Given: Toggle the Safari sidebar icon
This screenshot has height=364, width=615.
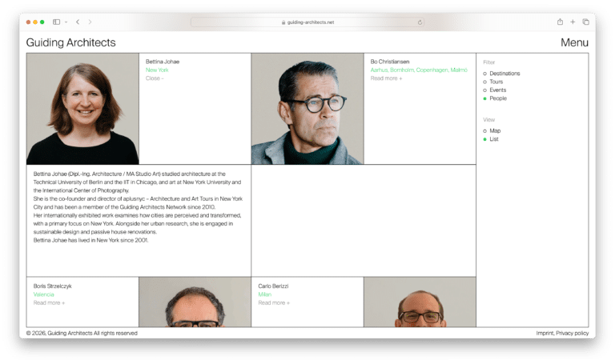Looking at the screenshot, I should pos(56,22).
